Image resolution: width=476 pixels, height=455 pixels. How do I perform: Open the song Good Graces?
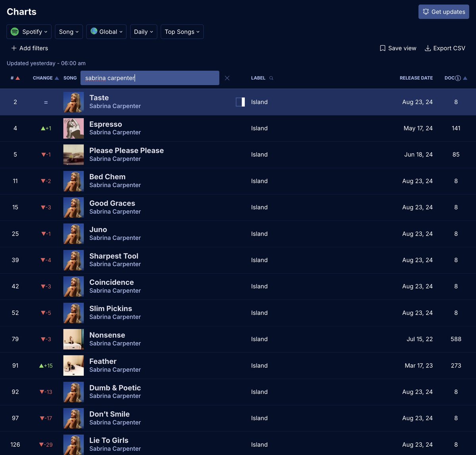[112, 203]
